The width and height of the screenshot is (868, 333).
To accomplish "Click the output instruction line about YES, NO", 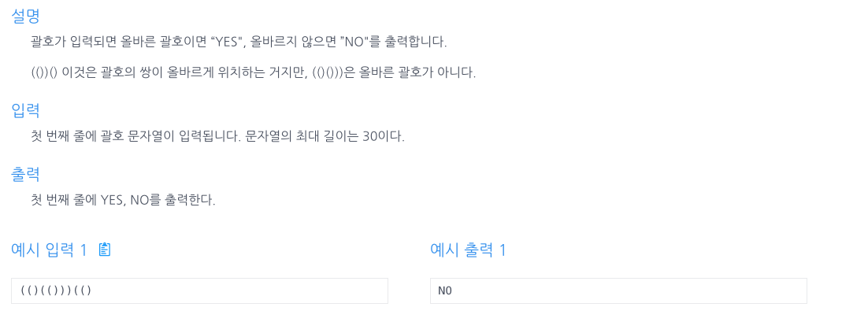I will [123, 200].
